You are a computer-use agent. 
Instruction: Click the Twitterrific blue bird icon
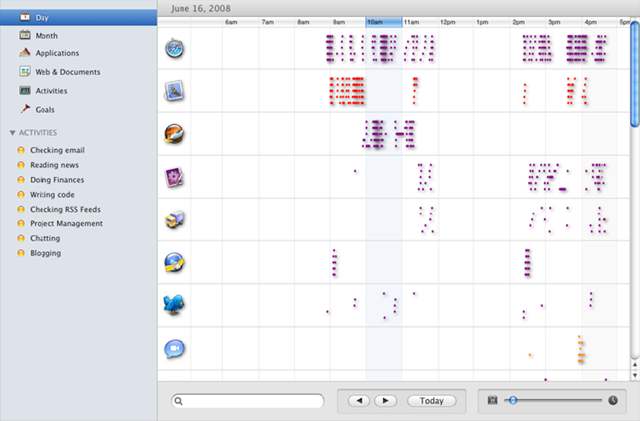point(174,305)
